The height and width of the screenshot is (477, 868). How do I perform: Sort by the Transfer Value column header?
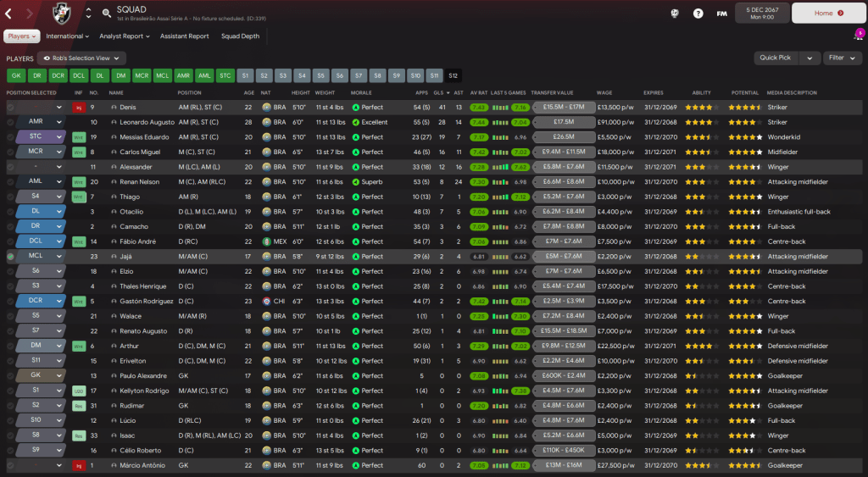(x=552, y=92)
